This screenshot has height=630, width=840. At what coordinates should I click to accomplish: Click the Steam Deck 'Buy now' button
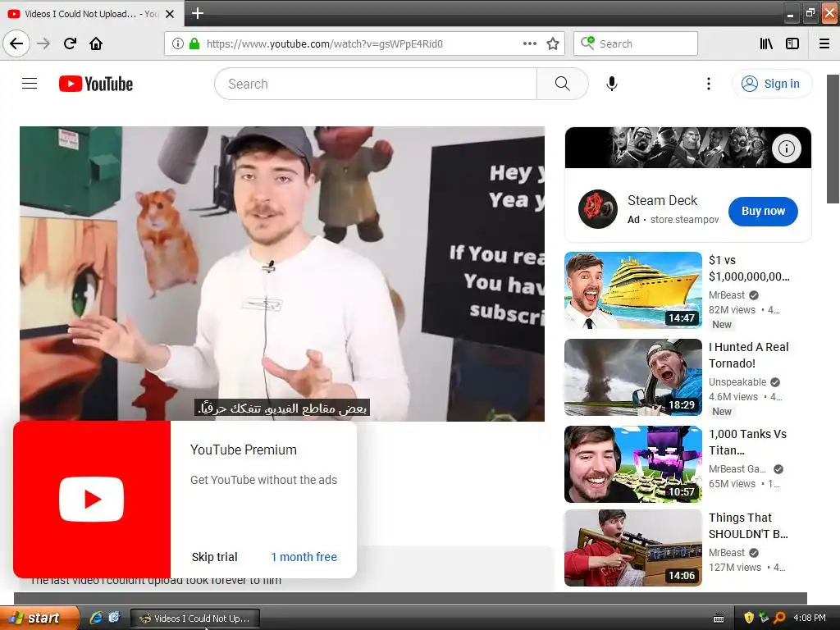click(763, 211)
